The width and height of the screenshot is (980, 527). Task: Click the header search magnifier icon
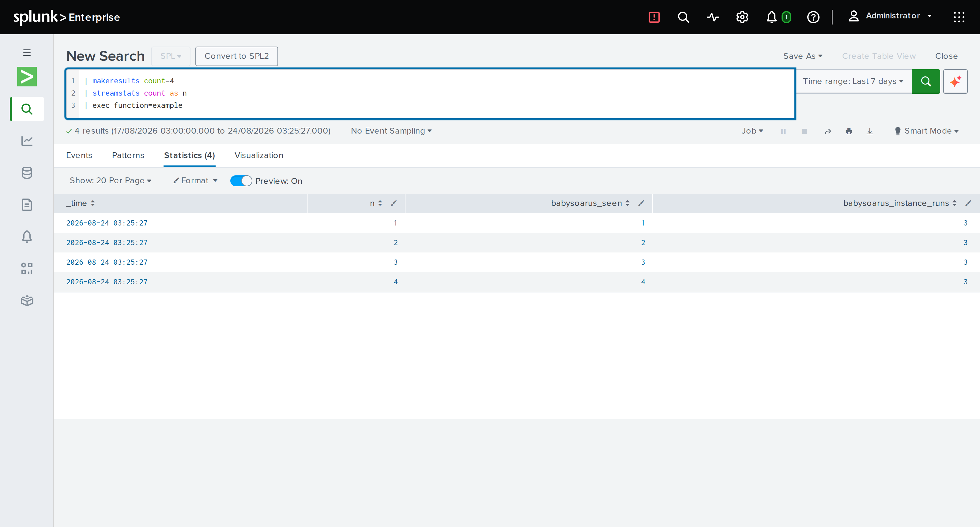click(x=683, y=17)
